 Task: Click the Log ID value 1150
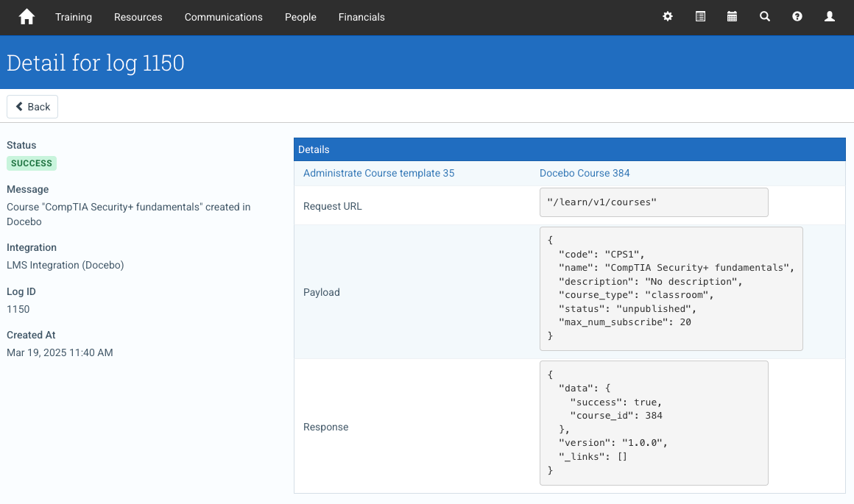click(x=18, y=309)
